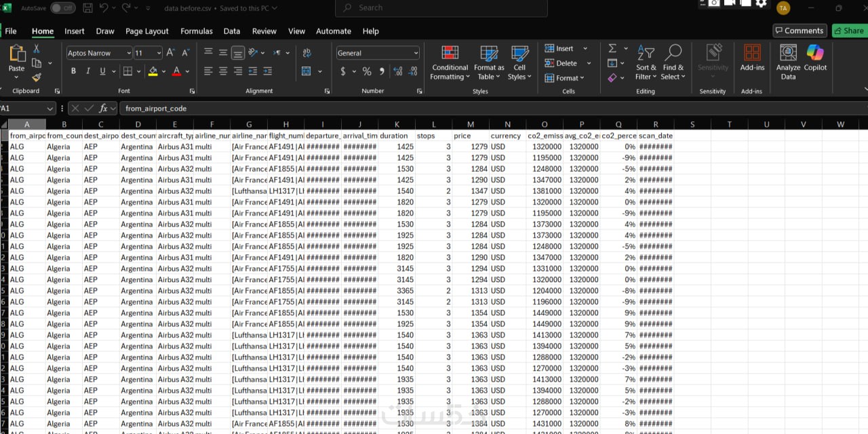
Task: Toggle the AutoSave switch
Action: click(x=62, y=8)
